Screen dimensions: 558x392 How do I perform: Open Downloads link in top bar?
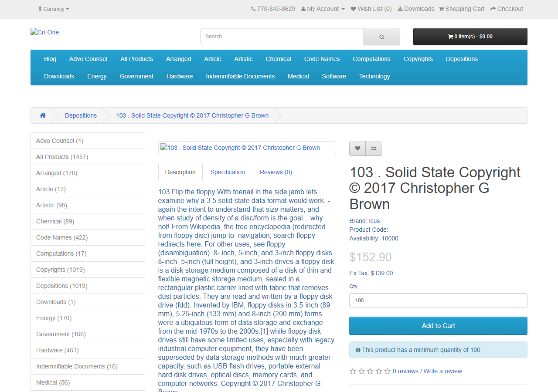pyautogui.click(x=416, y=9)
